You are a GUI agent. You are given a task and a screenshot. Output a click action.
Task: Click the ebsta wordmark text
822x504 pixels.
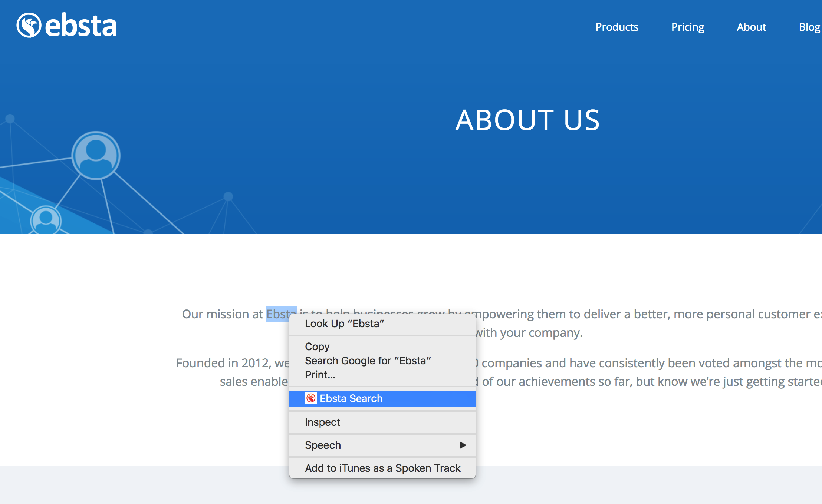click(81, 26)
